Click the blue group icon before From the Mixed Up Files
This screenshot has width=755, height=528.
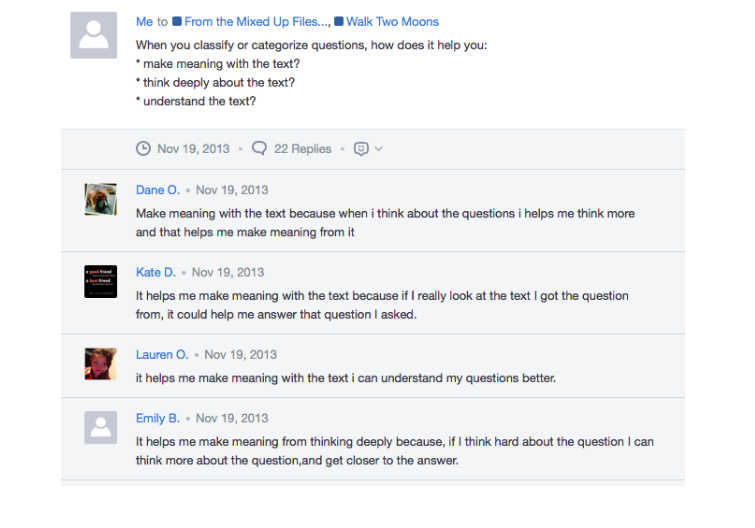coord(177,21)
